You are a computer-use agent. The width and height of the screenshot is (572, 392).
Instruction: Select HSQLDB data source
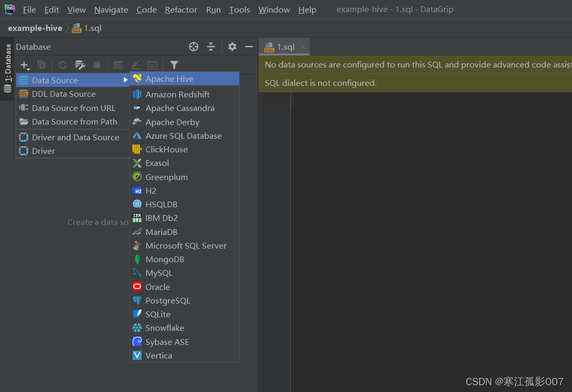point(185,205)
